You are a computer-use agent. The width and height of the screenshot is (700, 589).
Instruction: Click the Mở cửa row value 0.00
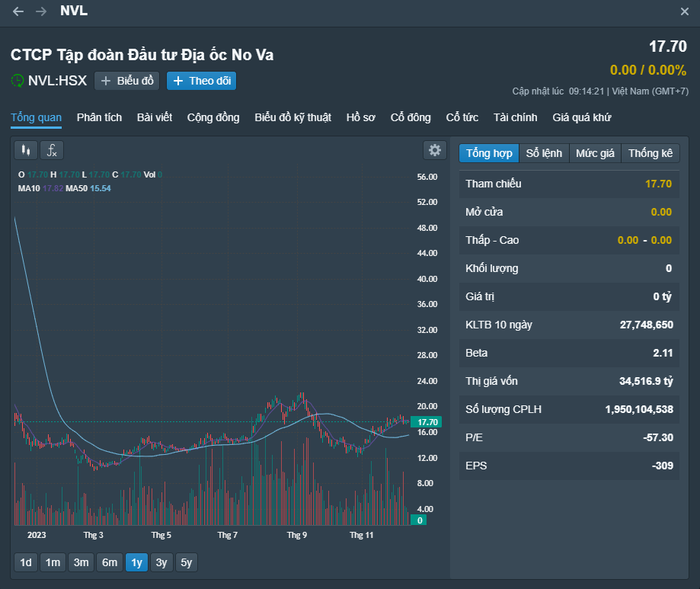pyautogui.click(x=661, y=212)
